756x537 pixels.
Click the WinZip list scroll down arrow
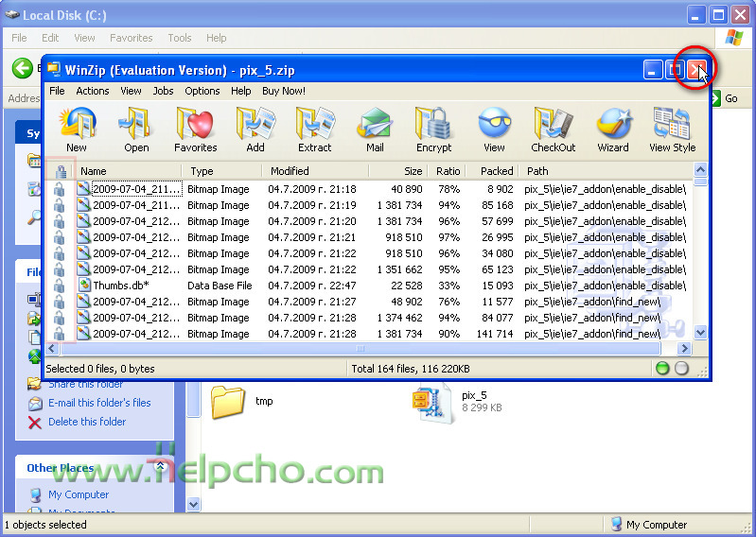700,332
